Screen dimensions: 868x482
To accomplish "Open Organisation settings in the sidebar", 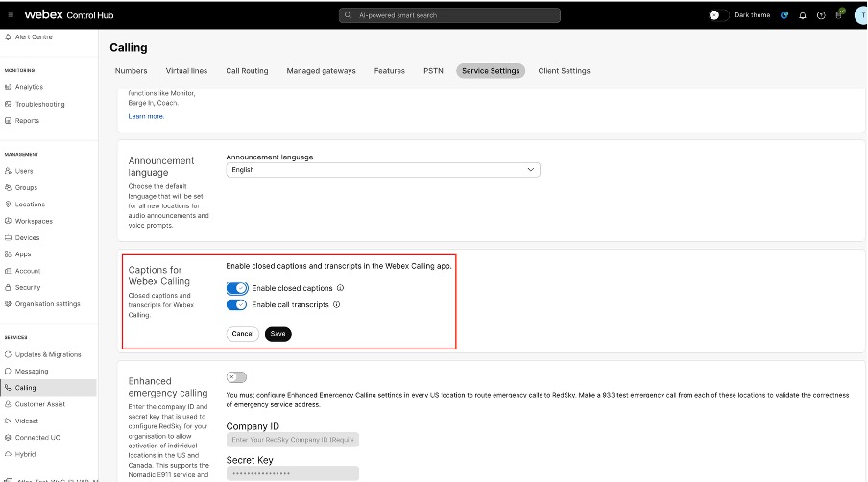I will coord(47,304).
